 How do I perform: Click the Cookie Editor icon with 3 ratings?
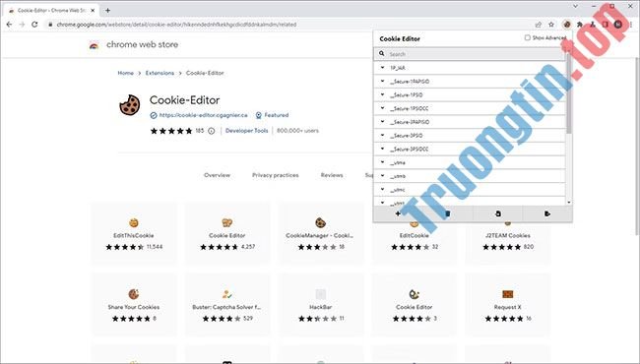click(x=414, y=294)
